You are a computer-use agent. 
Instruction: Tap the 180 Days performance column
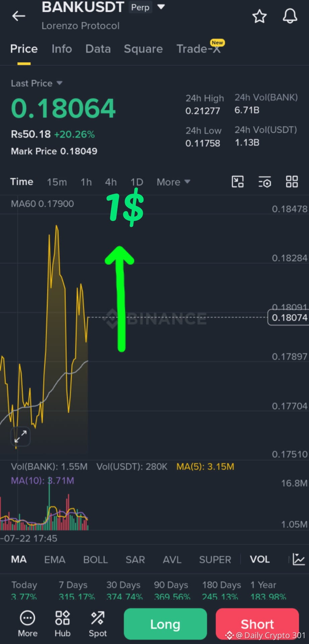pos(221,590)
